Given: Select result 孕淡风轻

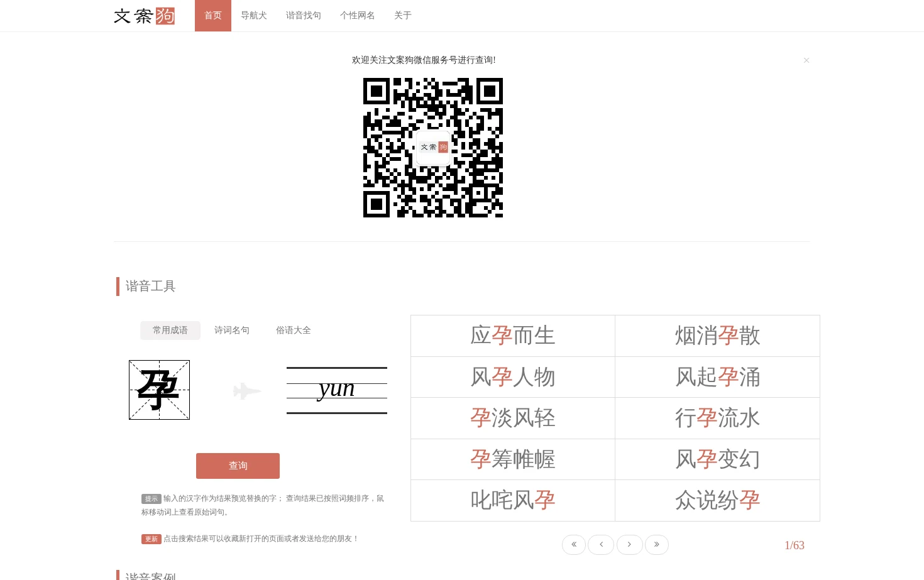Looking at the screenshot, I should click(513, 418).
